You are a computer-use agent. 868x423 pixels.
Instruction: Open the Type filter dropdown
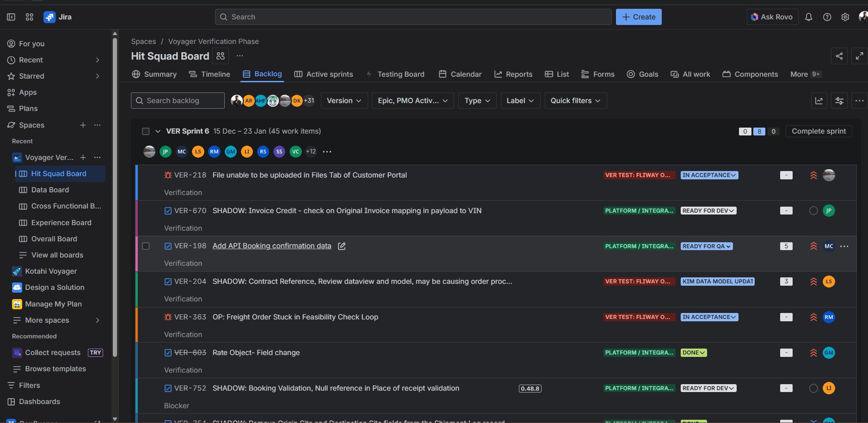click(477, 101)
